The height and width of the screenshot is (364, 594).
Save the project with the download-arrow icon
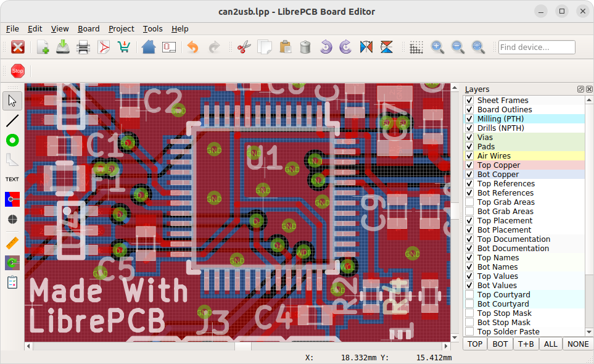coord(63,47)
